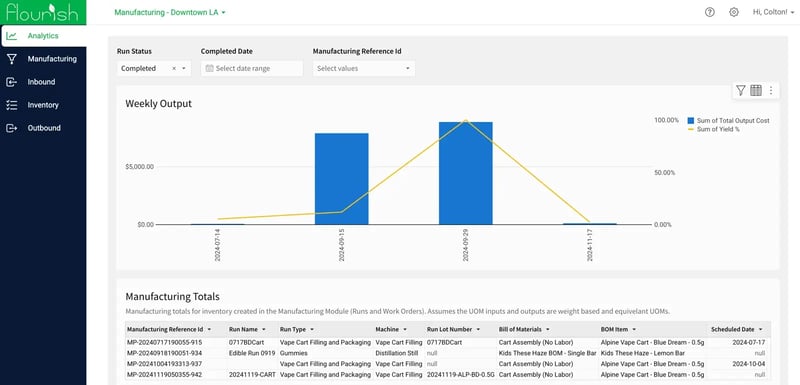Click the Edible Run 0919 run name cell

pyautogui.click(x=252, y=353)
